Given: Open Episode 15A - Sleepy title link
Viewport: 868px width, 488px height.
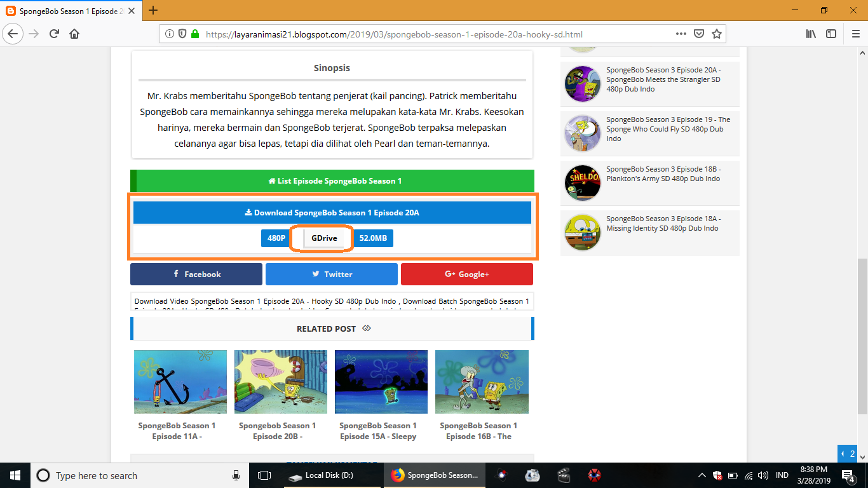Looking at the screenshot, I should (378, 431).
